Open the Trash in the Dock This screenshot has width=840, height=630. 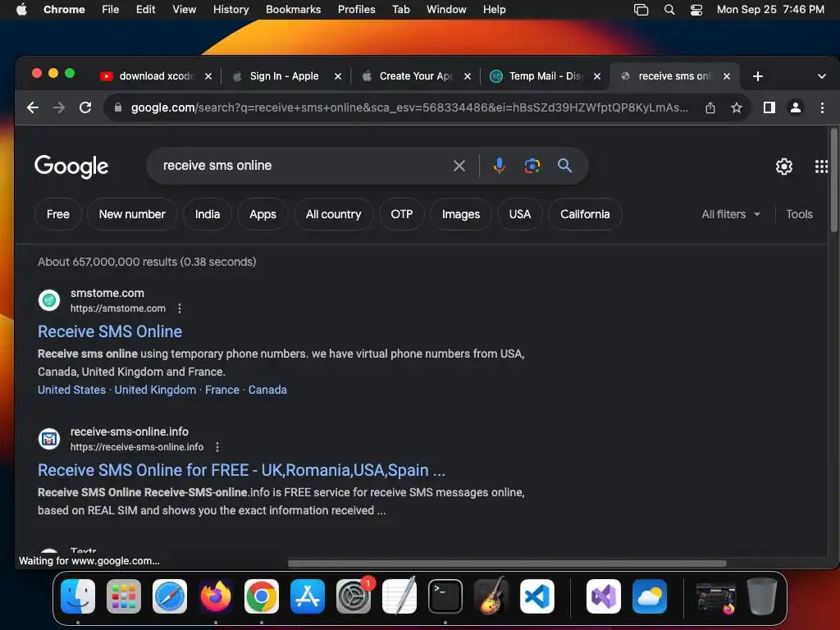[762, 596]
